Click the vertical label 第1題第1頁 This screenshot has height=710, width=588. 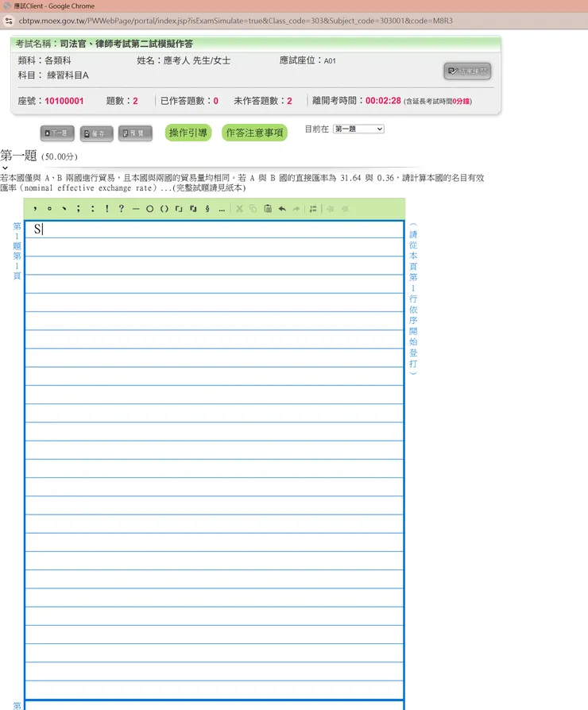(x=17, y=250)
